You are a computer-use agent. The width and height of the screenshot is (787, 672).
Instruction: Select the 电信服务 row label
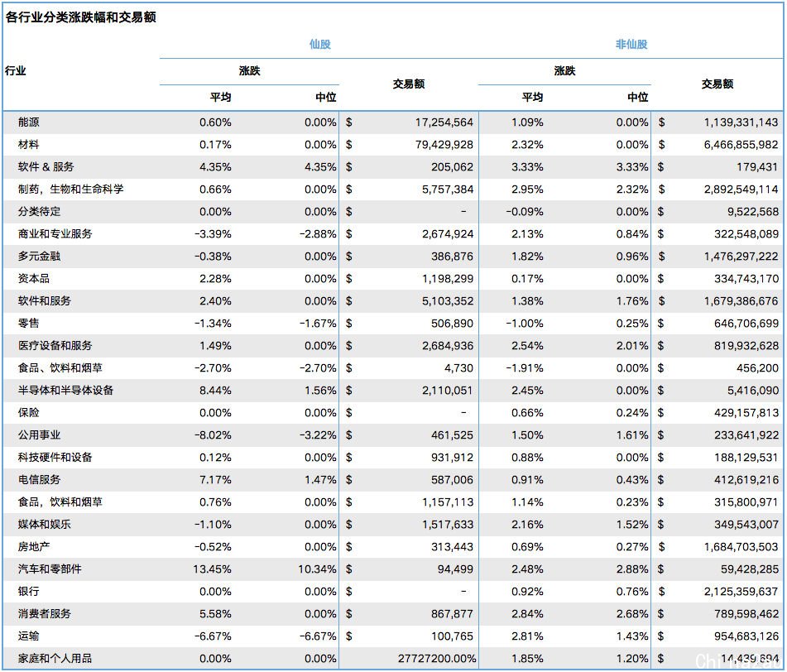(39, 479)
